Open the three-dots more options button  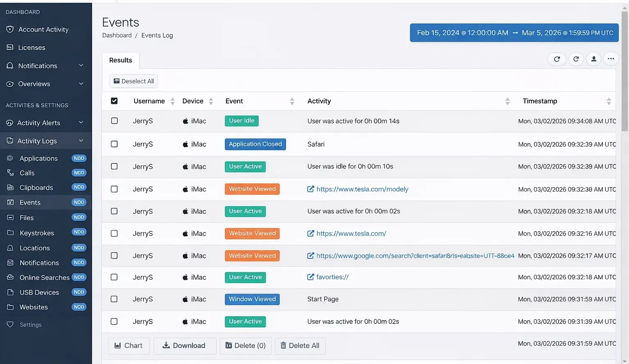point(611,59)
